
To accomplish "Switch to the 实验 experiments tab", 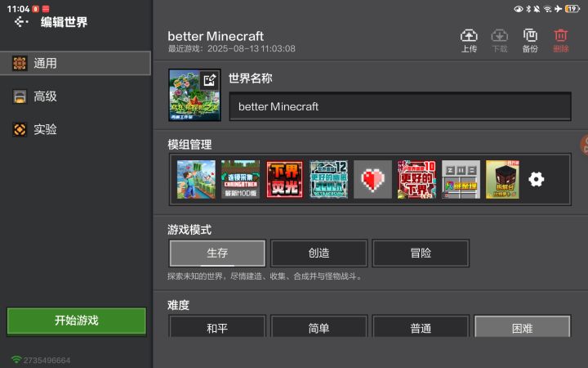I will click(x=75, y=129).
